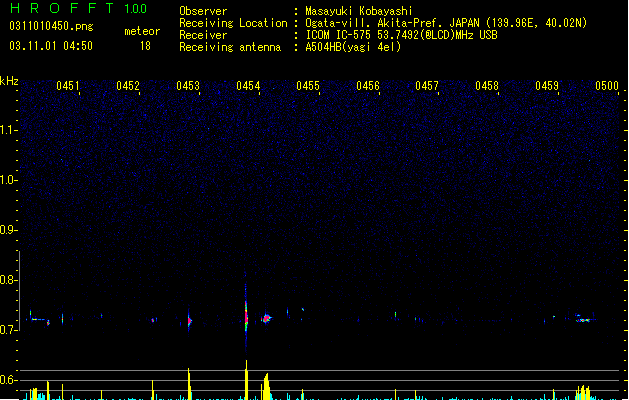629x400 pixels.
Task: Click the 0454 time marker
Action: [248, 86]
